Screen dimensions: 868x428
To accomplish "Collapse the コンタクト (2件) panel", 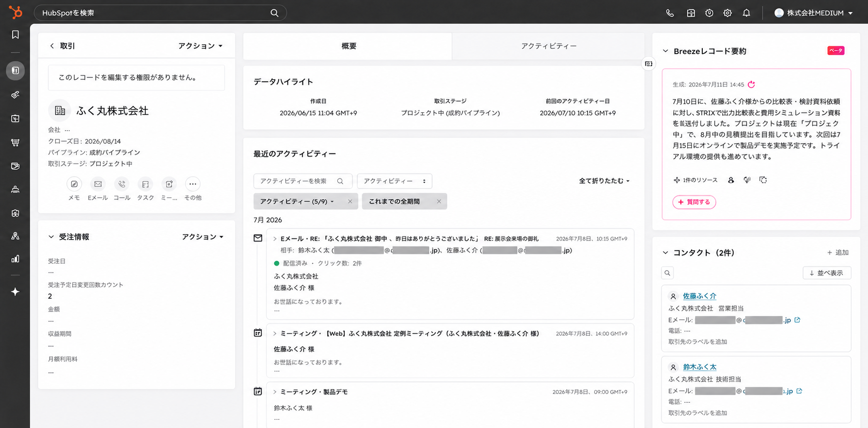I will tap(665, 253).
